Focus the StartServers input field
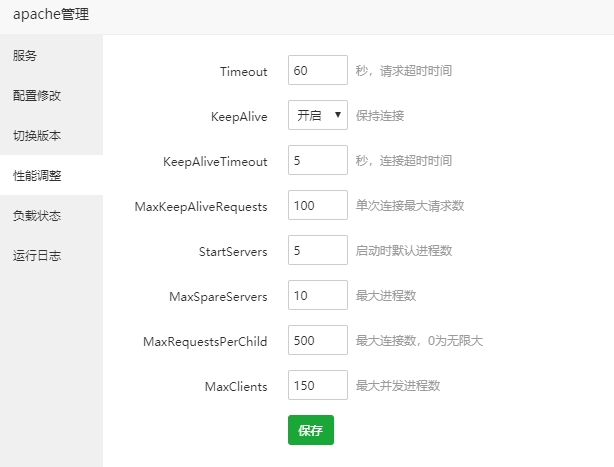 (x=318, y=250)
